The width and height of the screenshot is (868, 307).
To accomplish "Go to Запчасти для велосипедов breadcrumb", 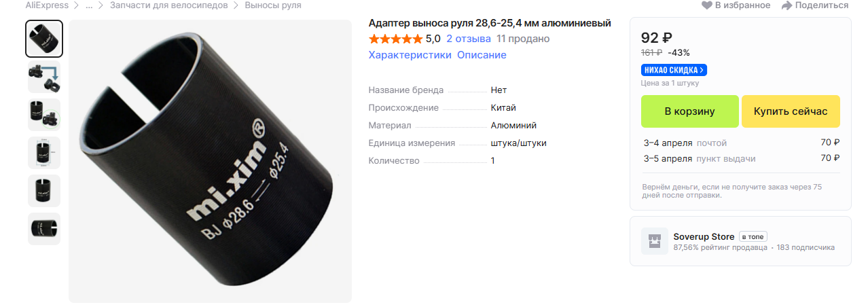I will [164, 5].
